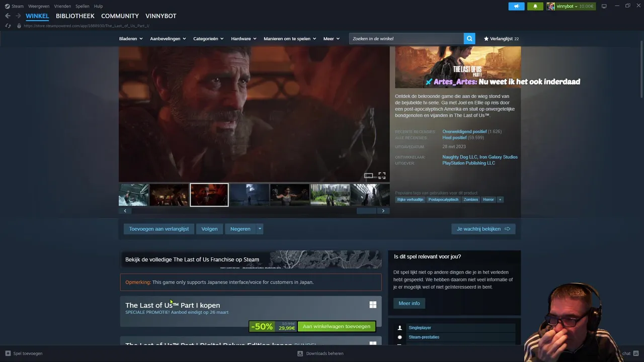This screenshot has width=644, height=362.
Task: Click Toevoegen aan verlanglijst button
Action: pyautogui.click(x=159, y=229)
